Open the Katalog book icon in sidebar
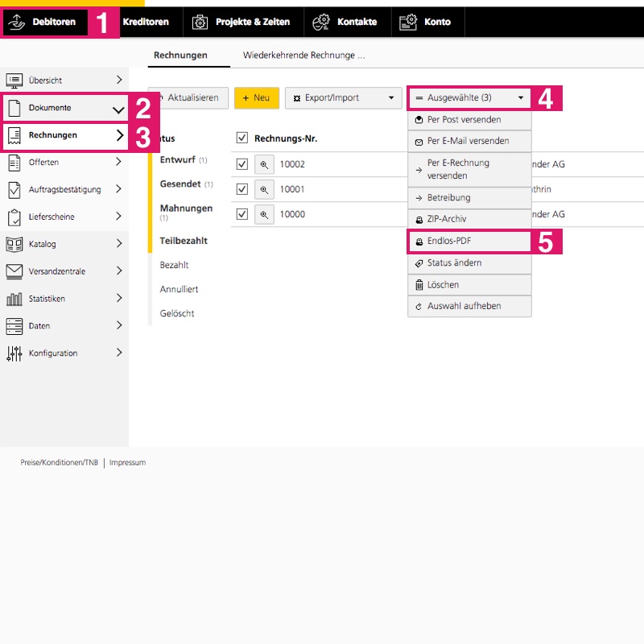 14,244
